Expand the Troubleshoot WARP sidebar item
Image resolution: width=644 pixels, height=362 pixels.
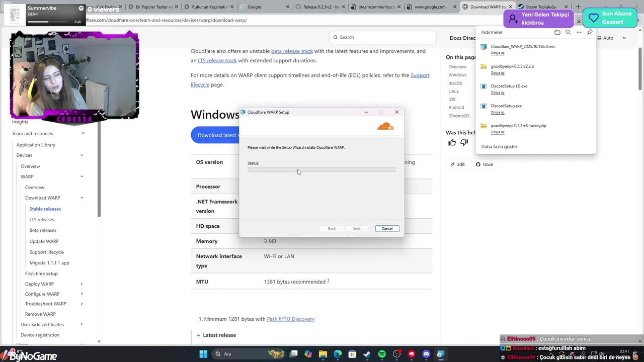click(x=82, y=304)
